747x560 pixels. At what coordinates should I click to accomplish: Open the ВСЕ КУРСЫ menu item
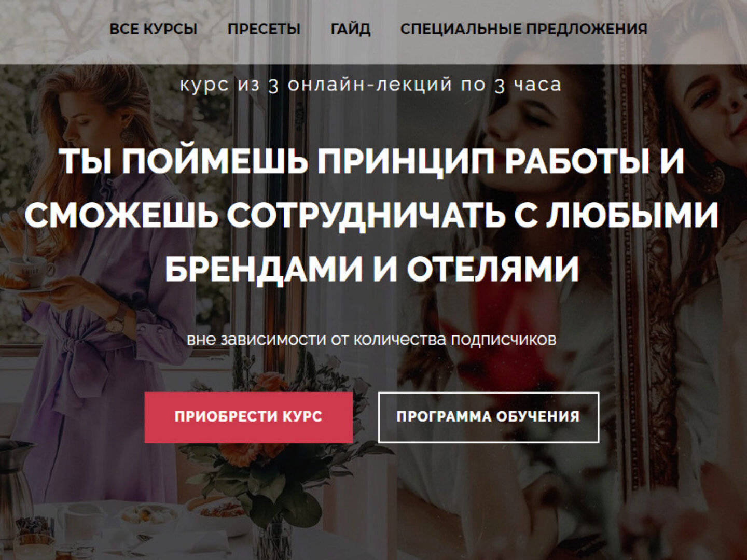153,29
